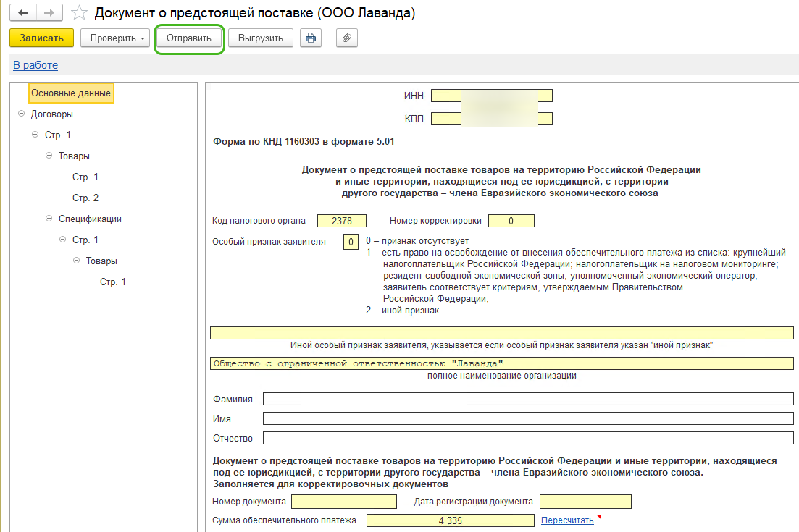Click the Пересчитать link
Screen dimensions: 799x532
[x=567, y=520]
